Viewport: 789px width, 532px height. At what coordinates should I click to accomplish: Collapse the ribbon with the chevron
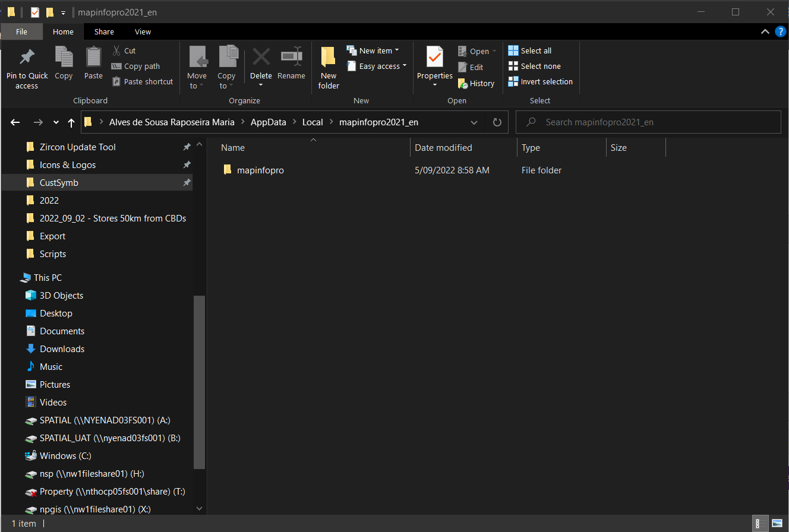click(x=765, y=31)
